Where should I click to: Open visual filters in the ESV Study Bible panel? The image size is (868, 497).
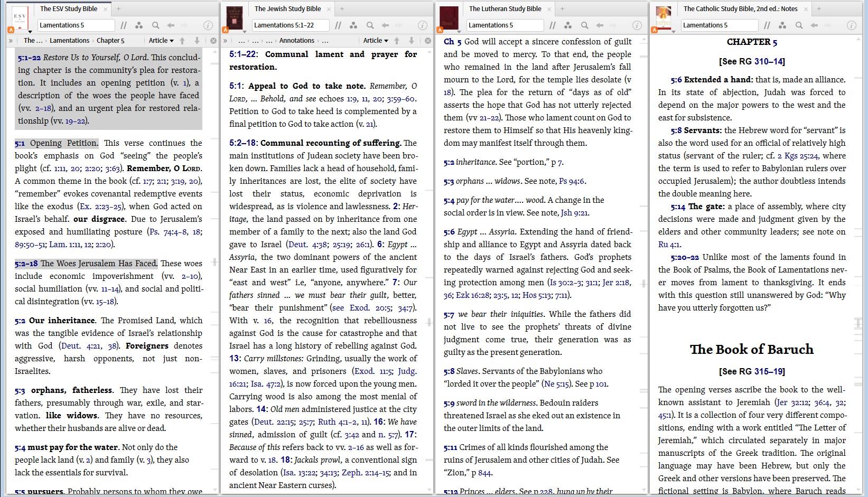coord(139,25)
